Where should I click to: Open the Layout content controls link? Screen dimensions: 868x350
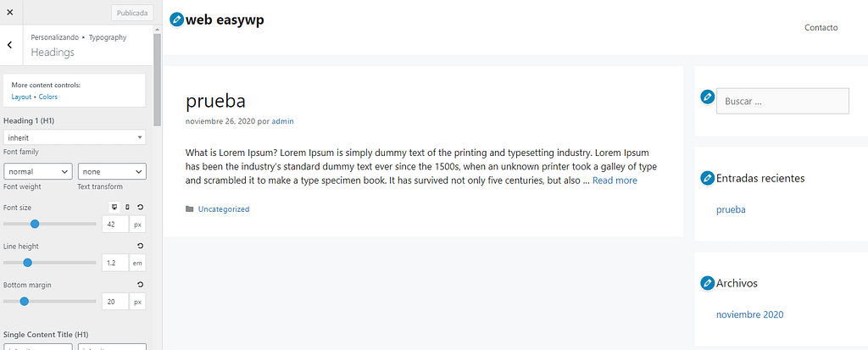tap(21, 97)
